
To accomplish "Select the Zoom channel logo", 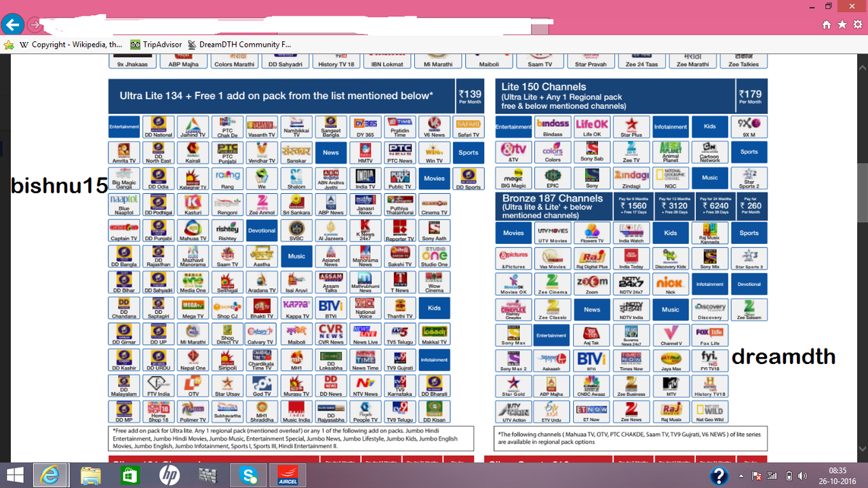I will [x=592, y=284].
